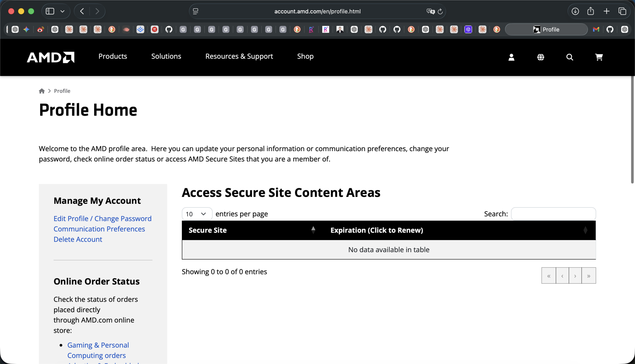Screen dimensions: 635x364
Task: Open the shopping cart icon
Action: click(599, 57)
